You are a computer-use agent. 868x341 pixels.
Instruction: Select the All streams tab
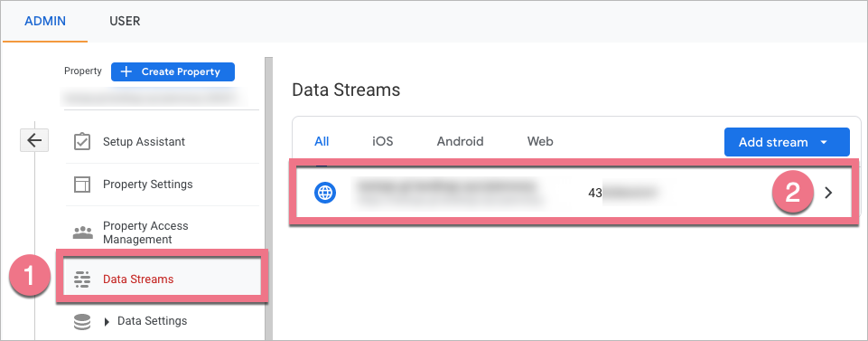tap(322, 142)
